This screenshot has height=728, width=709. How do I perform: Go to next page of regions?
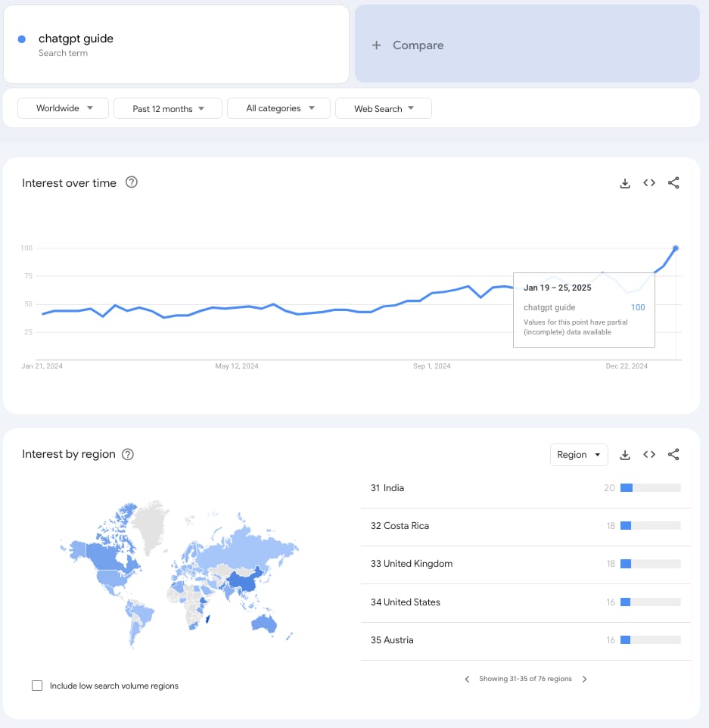(x=585, y=679)
